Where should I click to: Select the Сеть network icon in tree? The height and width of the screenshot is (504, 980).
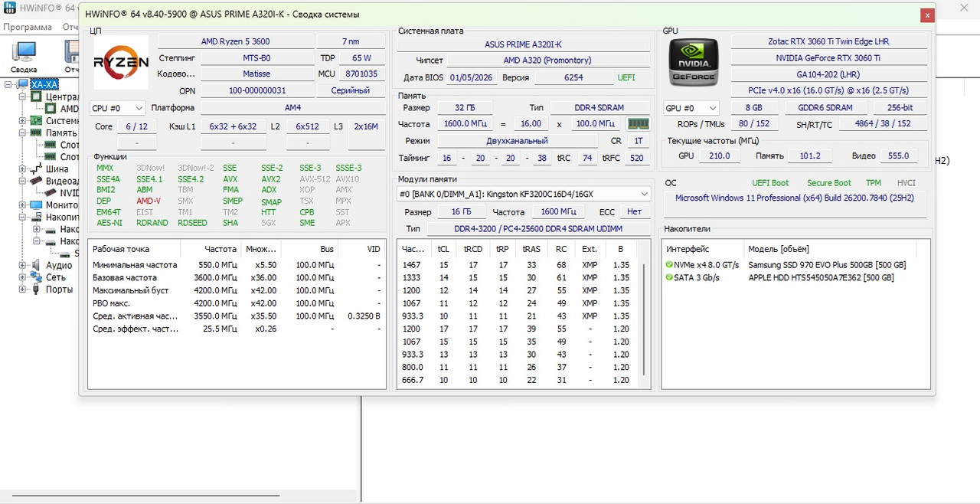pyautogui.click(x=36, y=277)
